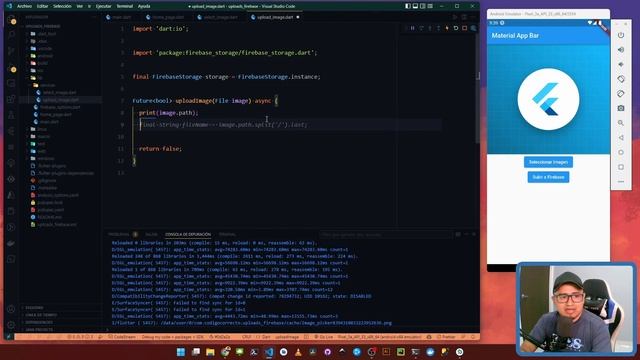The height and width of the screenshot is (360, 640).
Task: Switch to the select_image.dart editor tab
Action: [220, 17]
